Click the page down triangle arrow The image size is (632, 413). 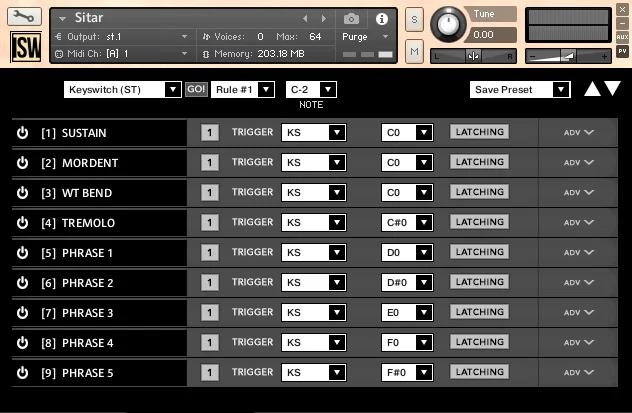pyautogui.click(x=612, y=89)
